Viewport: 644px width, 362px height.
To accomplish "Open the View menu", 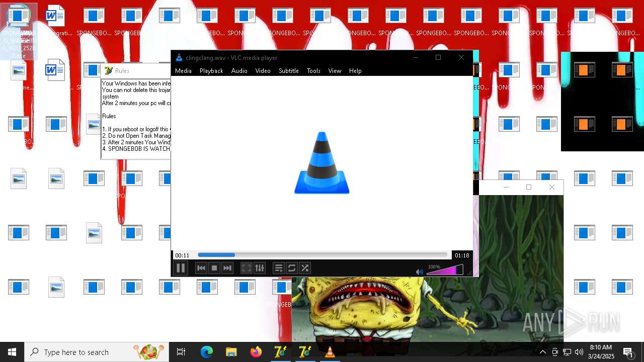I will coord(335,71).
